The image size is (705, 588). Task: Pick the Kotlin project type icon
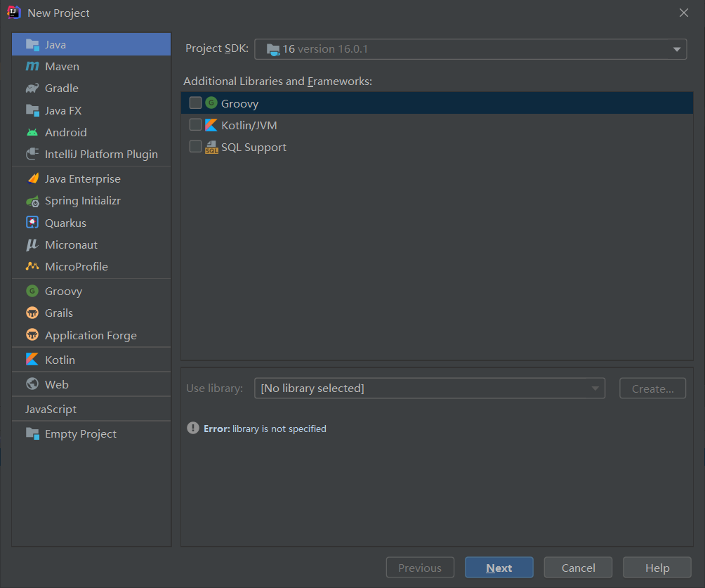[x=32, y=360]
